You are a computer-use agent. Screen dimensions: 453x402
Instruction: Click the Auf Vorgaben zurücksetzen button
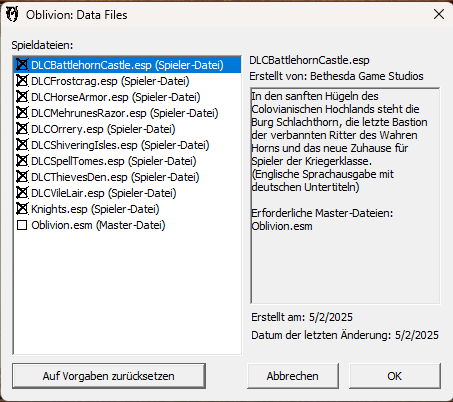coord(109,376)
